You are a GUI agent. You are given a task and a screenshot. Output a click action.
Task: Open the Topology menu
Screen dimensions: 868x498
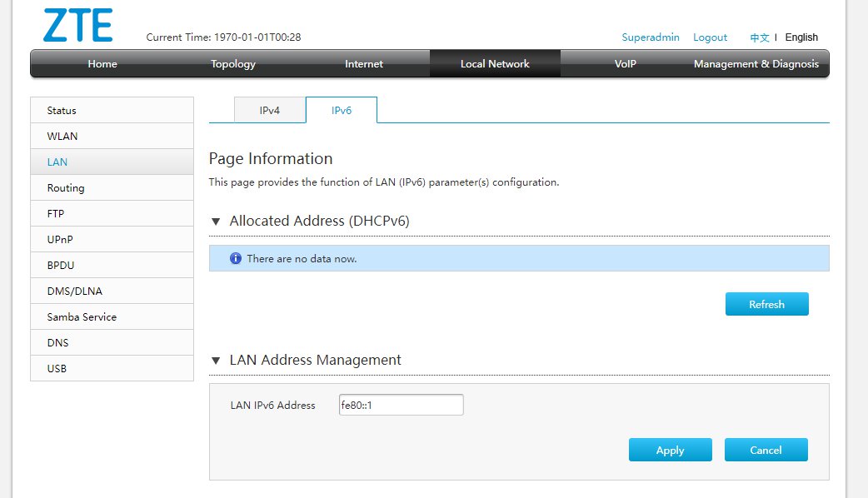[x=233, y=64]
